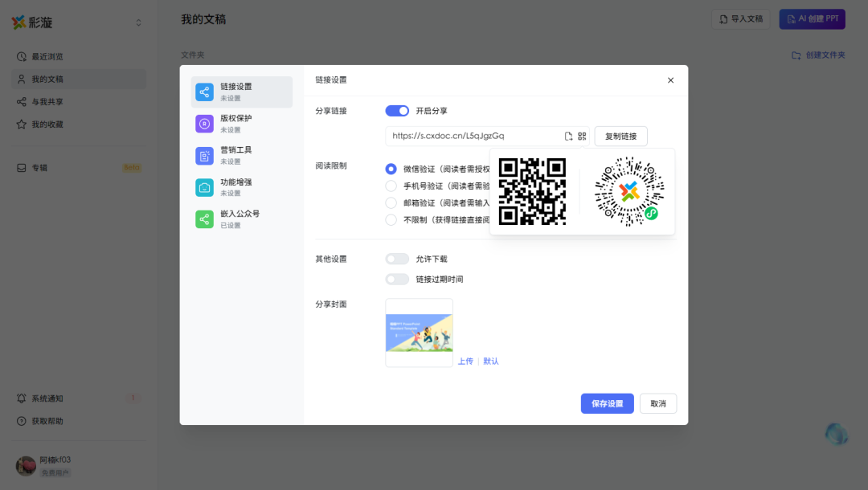
Task: Enable the 允许下载 switch
Action: 397,259
